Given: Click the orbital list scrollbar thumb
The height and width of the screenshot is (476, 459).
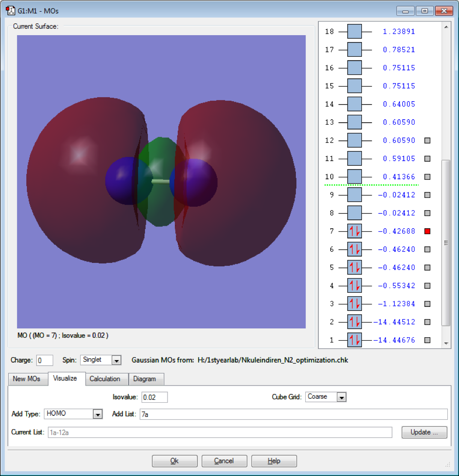Looking at the screenshot, I should tap(446, 242).
